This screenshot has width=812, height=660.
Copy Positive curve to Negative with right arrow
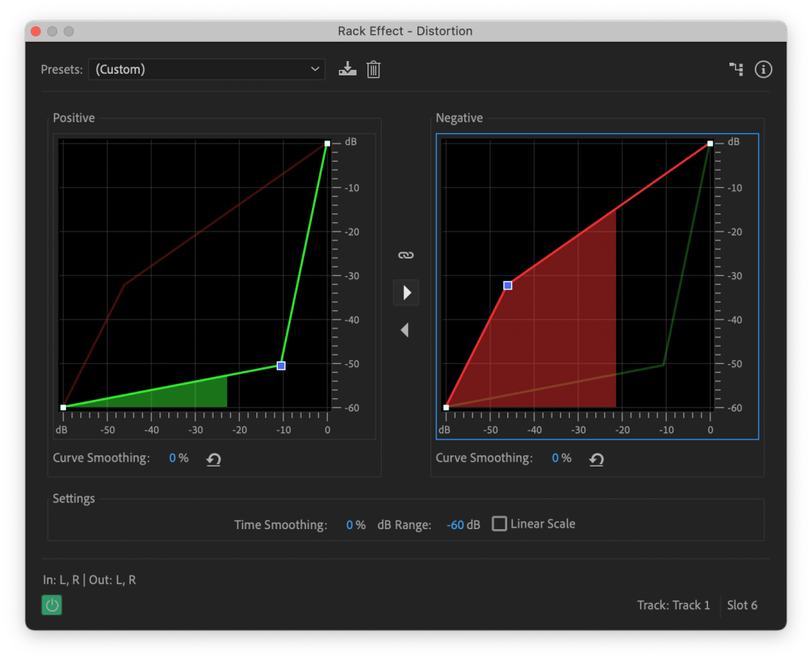pyautogui.click(x=406, y=293)
